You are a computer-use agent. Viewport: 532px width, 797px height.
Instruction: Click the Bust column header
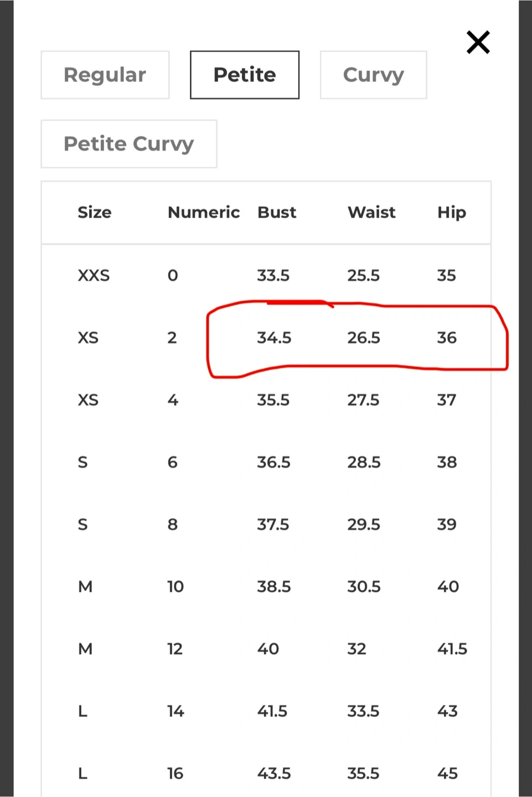[x=277, y=213]
